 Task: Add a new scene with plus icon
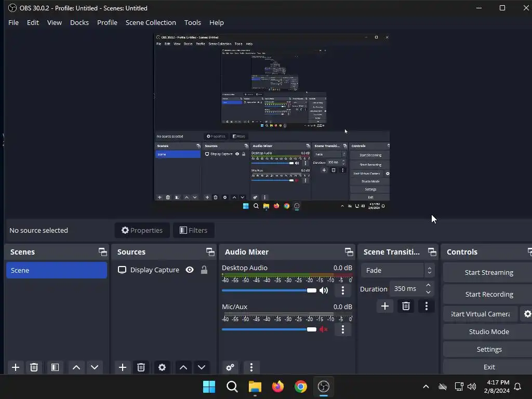click(x=15, y=367)
